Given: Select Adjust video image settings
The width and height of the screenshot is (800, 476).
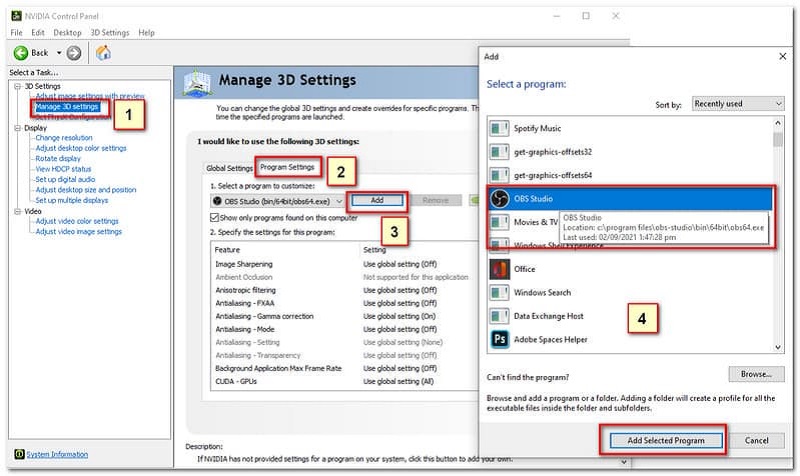Looking at the screenshot, I should (79, 232).
